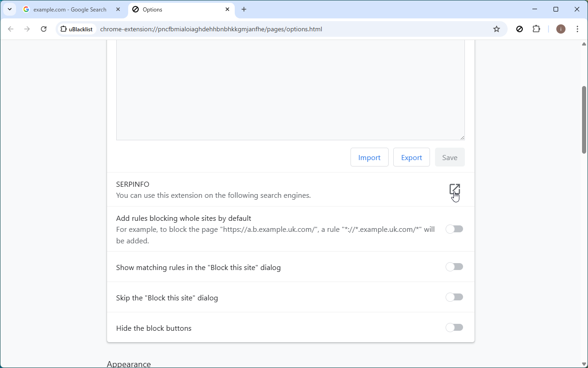588x368 pixels.
Task: Click the user profile avatar icon
Action: (560, 29)
